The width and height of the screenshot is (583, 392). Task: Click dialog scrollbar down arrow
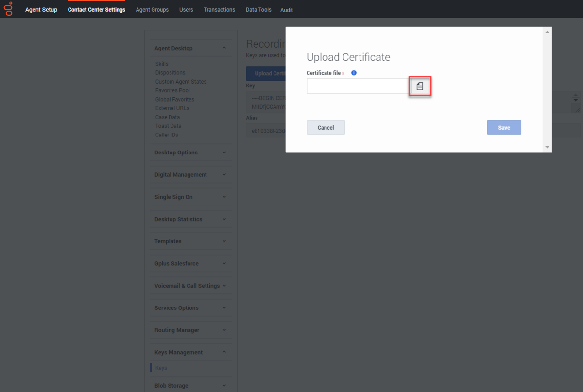(x=547, y=147)
